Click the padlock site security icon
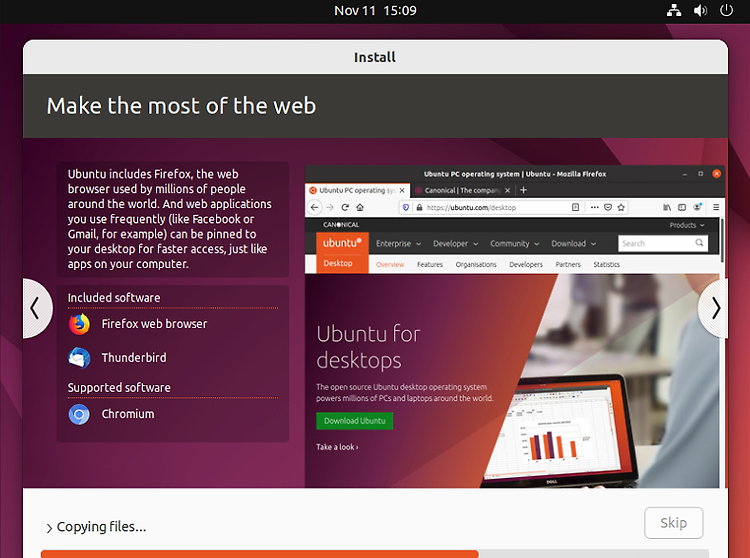This screenshot has width=750, height=558. point(419,208)
